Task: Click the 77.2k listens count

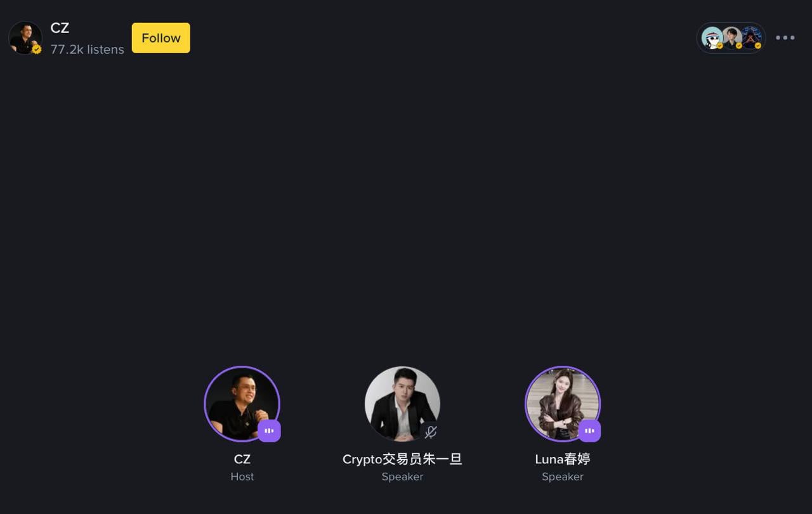Action: [88, 49]
